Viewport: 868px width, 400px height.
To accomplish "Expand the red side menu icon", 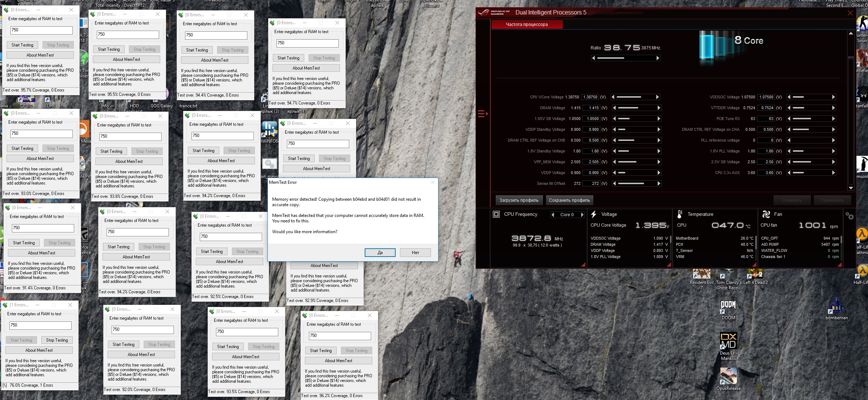I will [482, 114].
